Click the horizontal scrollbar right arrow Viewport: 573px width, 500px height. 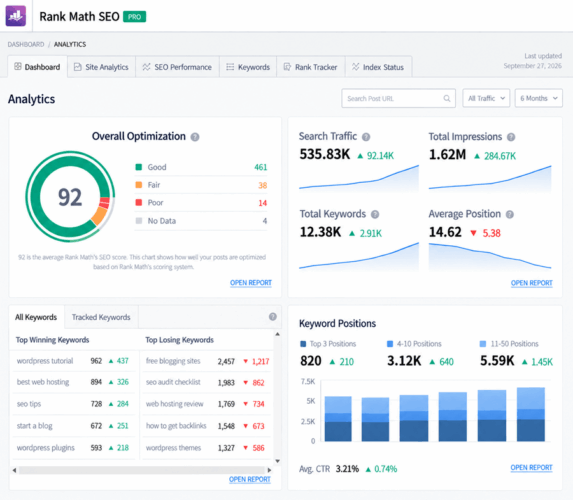click(x=269, y=470)
